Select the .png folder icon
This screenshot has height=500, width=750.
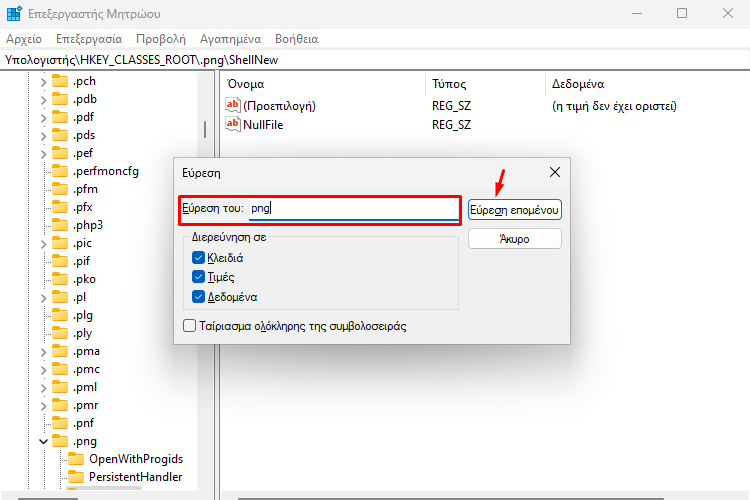point(60,441)
